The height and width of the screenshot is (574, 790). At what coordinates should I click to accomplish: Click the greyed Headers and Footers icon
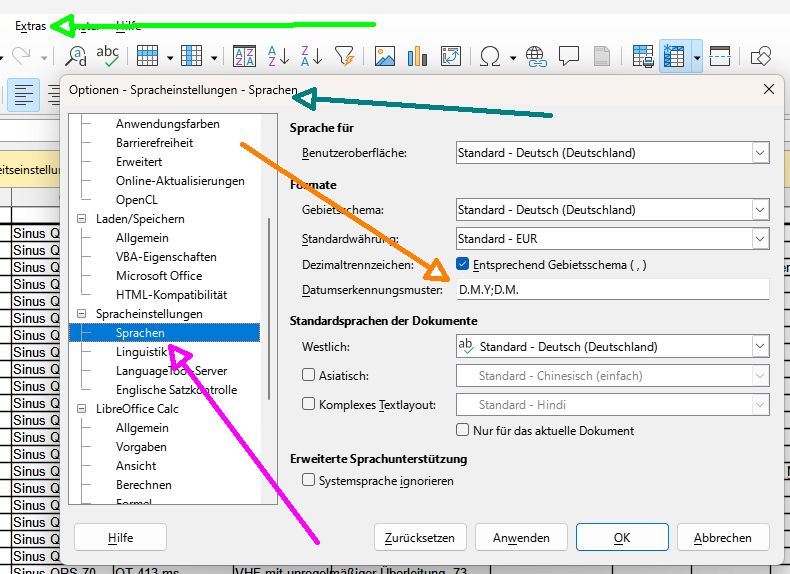(602, 56)
